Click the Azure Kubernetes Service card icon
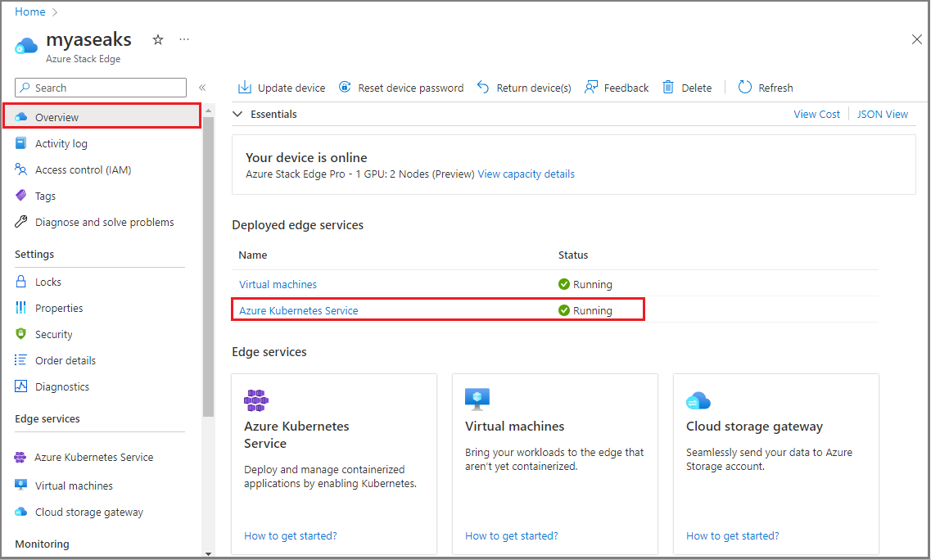 pyautogui.click(x=256, y=400)
